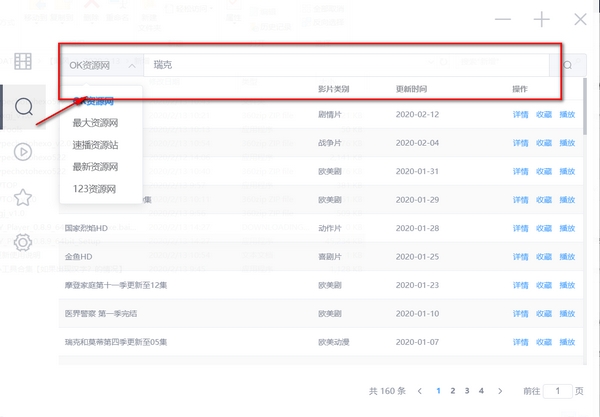Open 详情 for 金鱼HD
This screenshot has height=417, width=600.
pos(520,257)
